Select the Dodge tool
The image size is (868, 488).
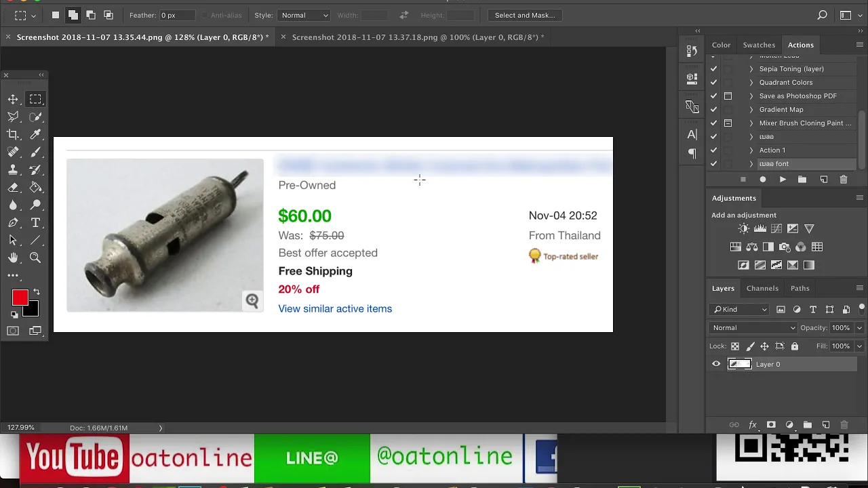[35, 205]
